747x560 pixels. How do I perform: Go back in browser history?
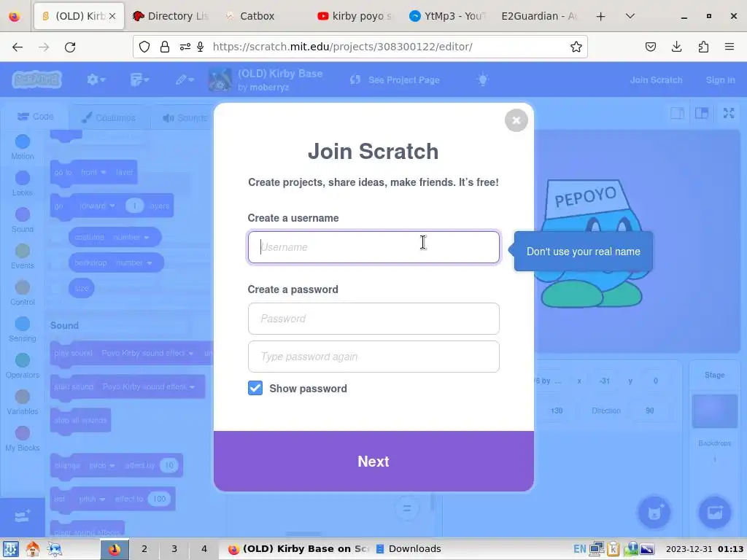click(18, 47)
